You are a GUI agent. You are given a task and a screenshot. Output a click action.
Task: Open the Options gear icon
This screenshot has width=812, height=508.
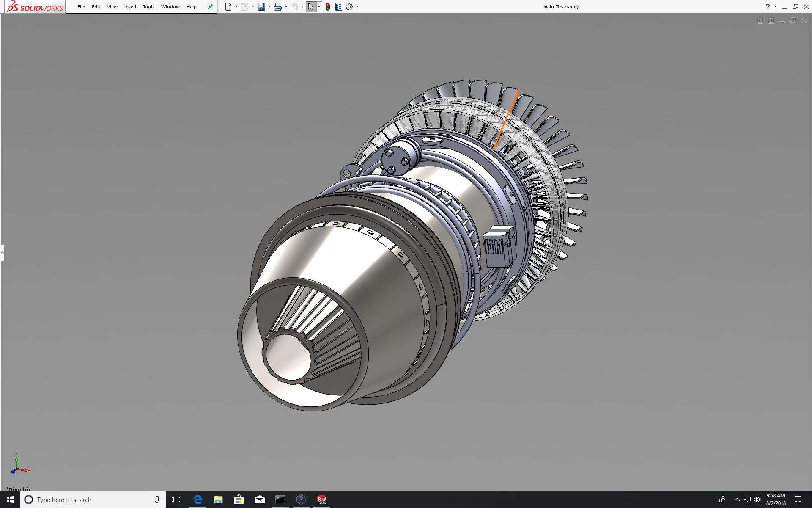(x=349, y=7)
